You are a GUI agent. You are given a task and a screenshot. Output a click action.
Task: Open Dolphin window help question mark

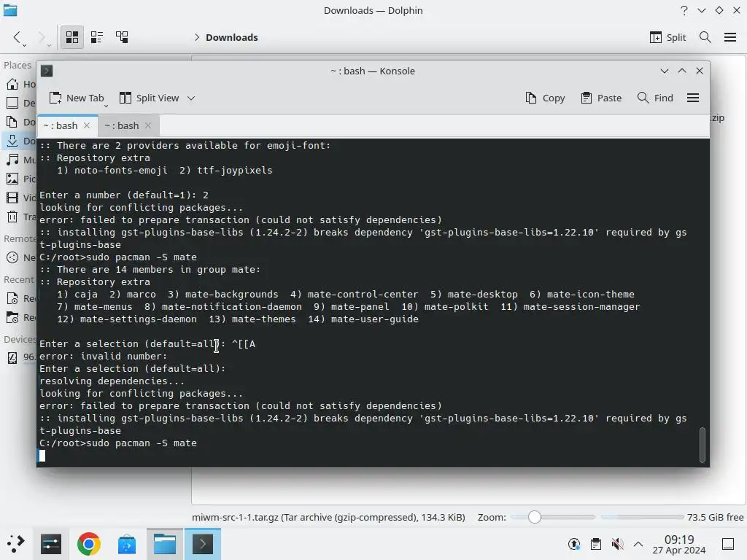[684, 10]
